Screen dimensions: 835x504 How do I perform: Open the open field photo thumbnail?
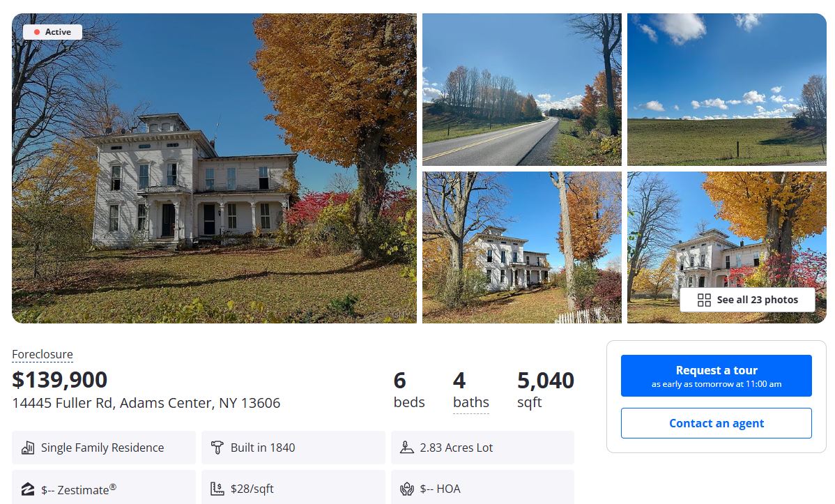tap(727, 89)
